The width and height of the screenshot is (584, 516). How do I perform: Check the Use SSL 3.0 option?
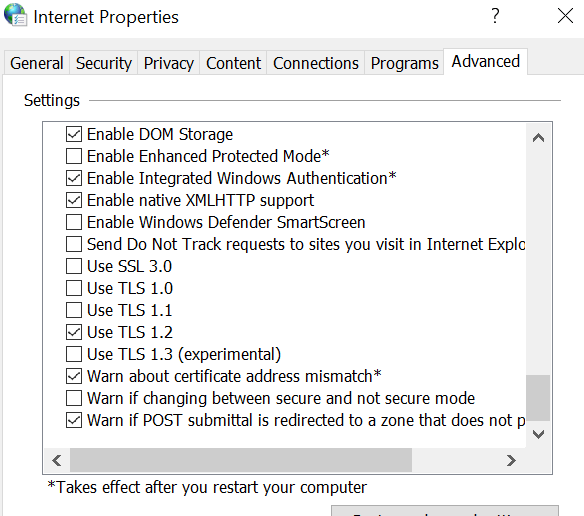pyautogui.click(x=74, y=266)
